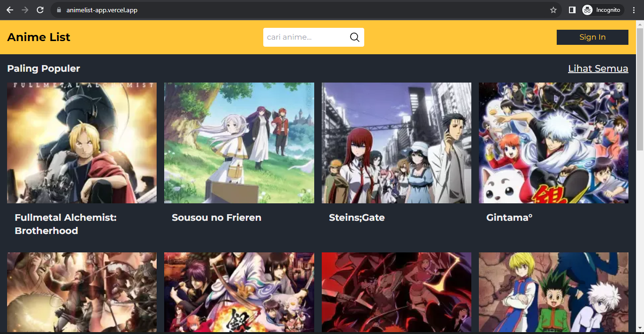Open the browser side panel icon
The width and height of the screenshot is (644, 334).
click(572, 10)
